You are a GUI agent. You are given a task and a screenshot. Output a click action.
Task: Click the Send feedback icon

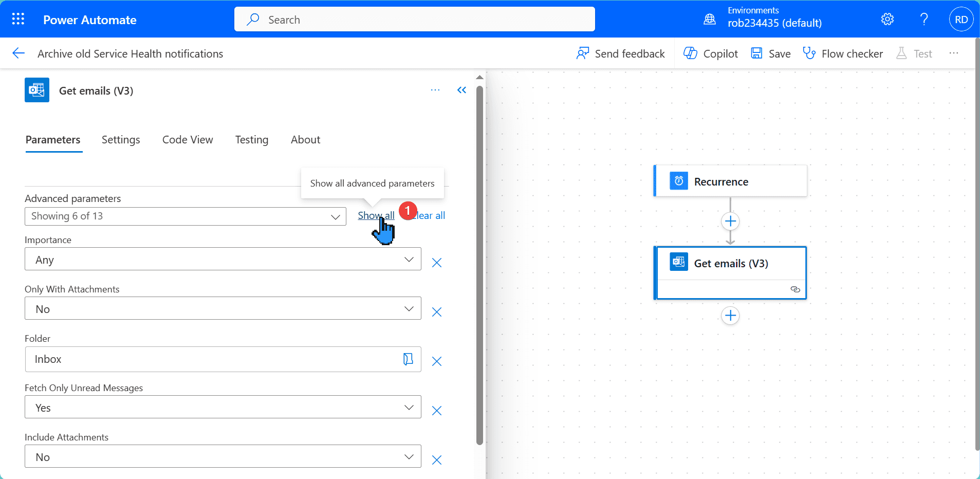click(x=583, y=53)
